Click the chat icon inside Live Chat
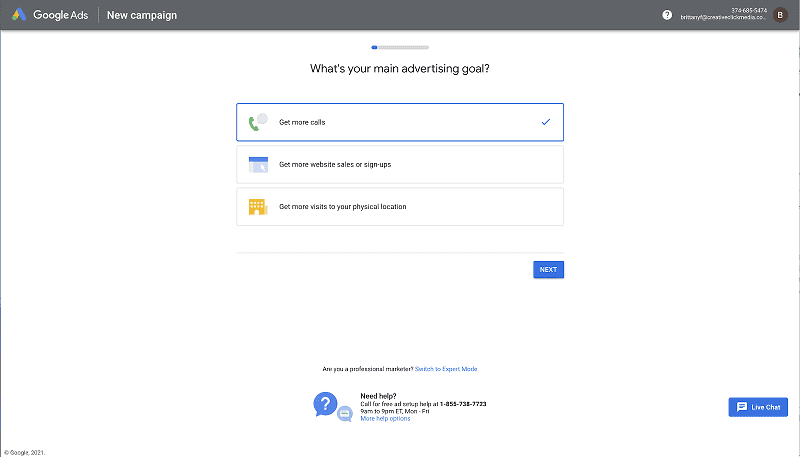Image resolution: width=800 pixels, height=457 pixels. [742, 407]
